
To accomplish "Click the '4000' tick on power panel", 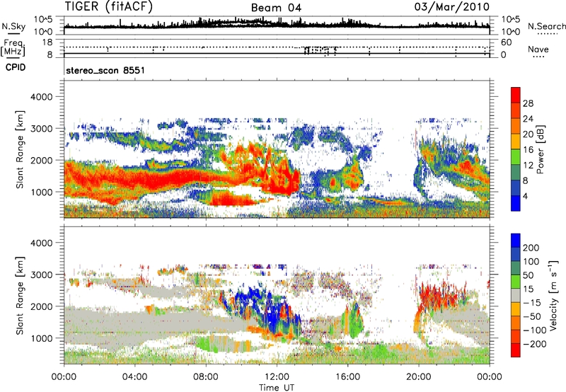I will pyautogui.click(x=41, y=97).
